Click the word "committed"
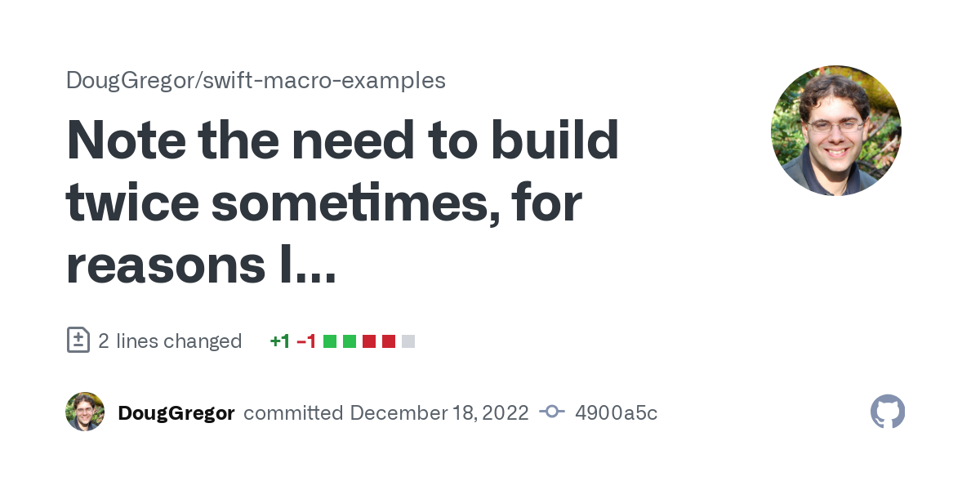Screen dimensions: 980x490 (293, 413)
